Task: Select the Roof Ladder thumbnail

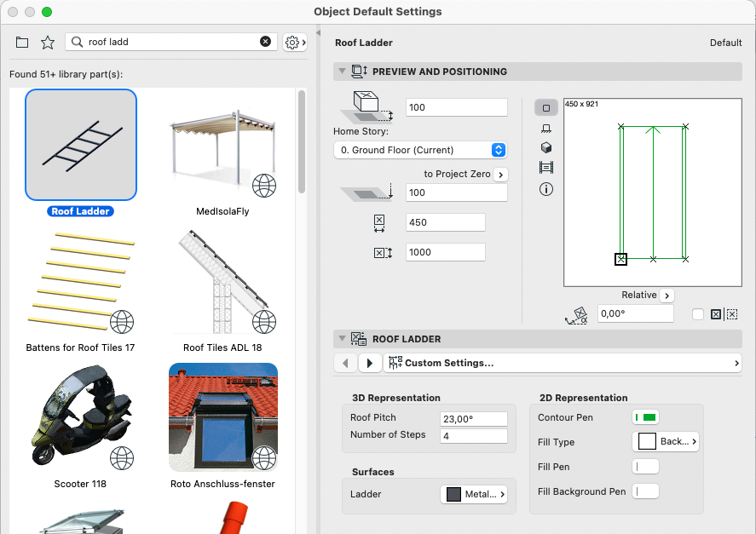Action: 81,145
